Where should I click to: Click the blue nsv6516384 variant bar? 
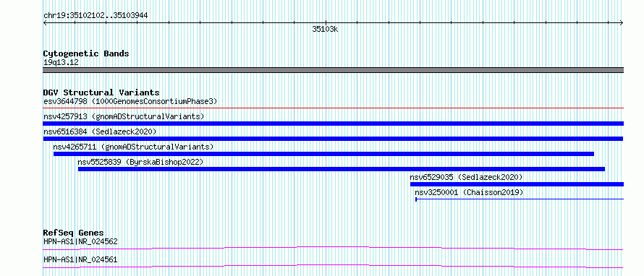333,139
